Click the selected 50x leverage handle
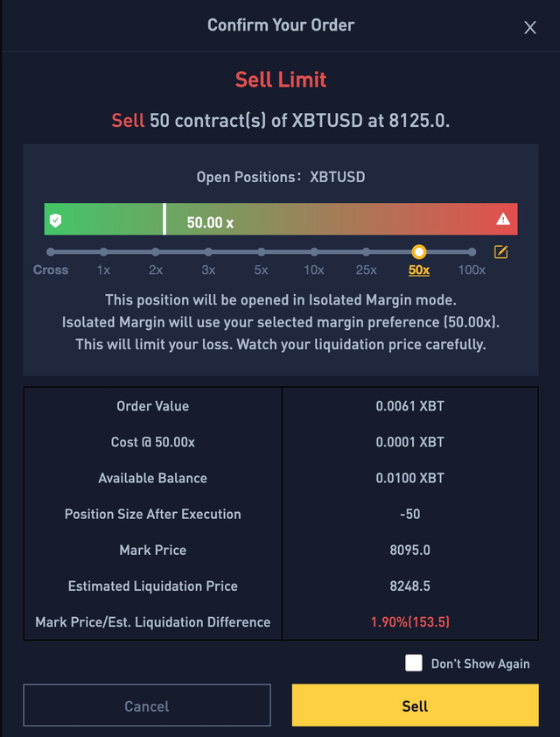This screenshot has height=737, width=560. 419,252
